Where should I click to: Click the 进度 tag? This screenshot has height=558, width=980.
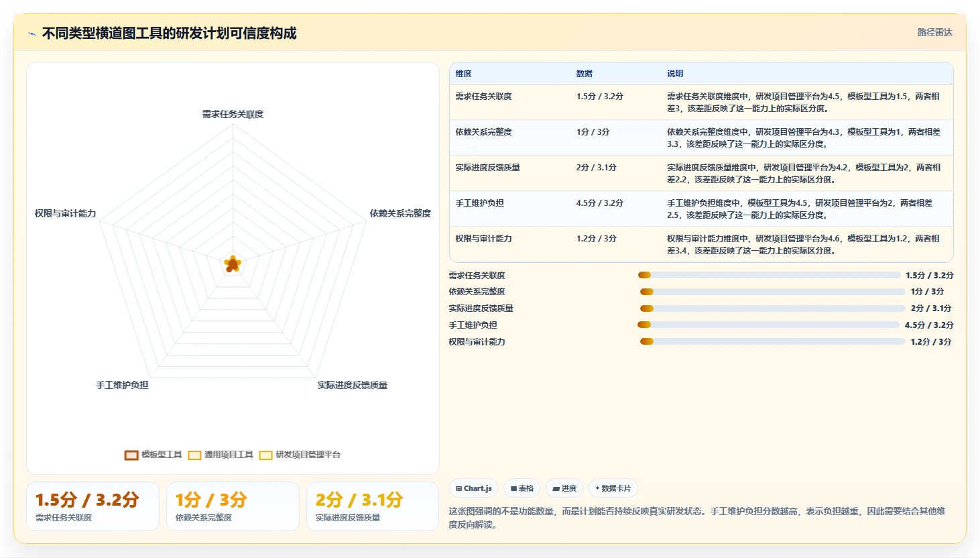[x=564, y=488]
